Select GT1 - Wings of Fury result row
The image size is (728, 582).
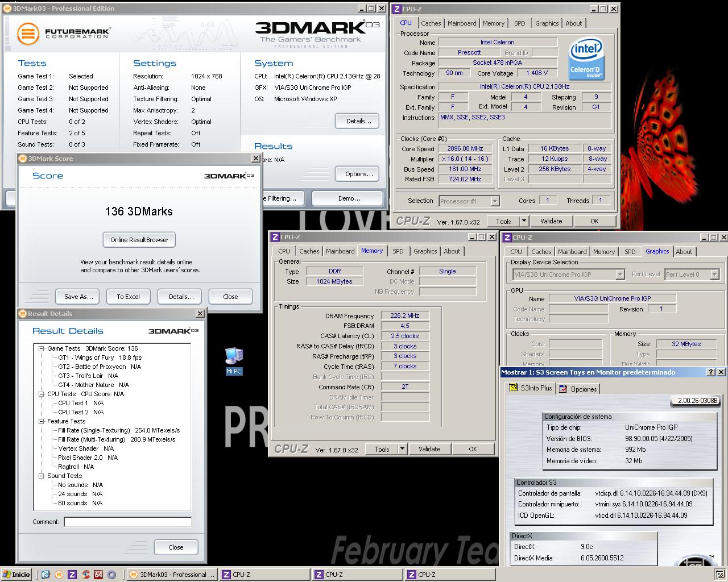pos(100,357)
